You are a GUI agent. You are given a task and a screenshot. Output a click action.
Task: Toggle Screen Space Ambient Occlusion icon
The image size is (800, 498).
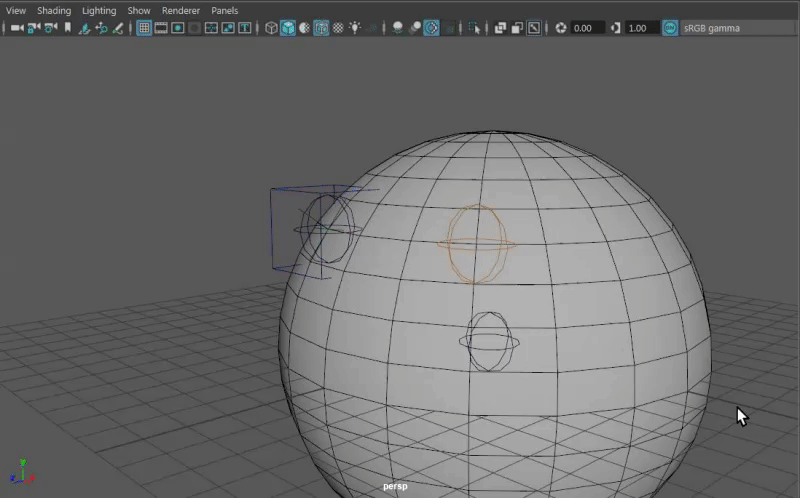[x=398, y=28]
